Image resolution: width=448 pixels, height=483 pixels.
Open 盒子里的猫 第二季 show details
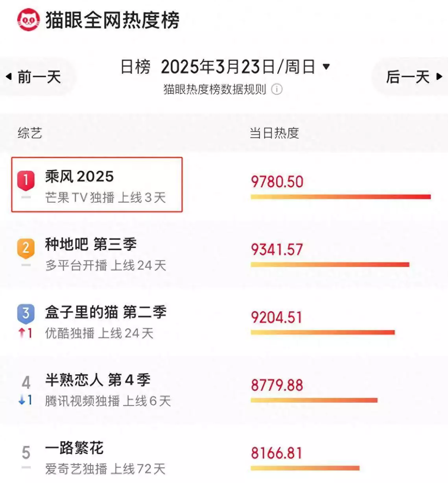coord(106,313)
